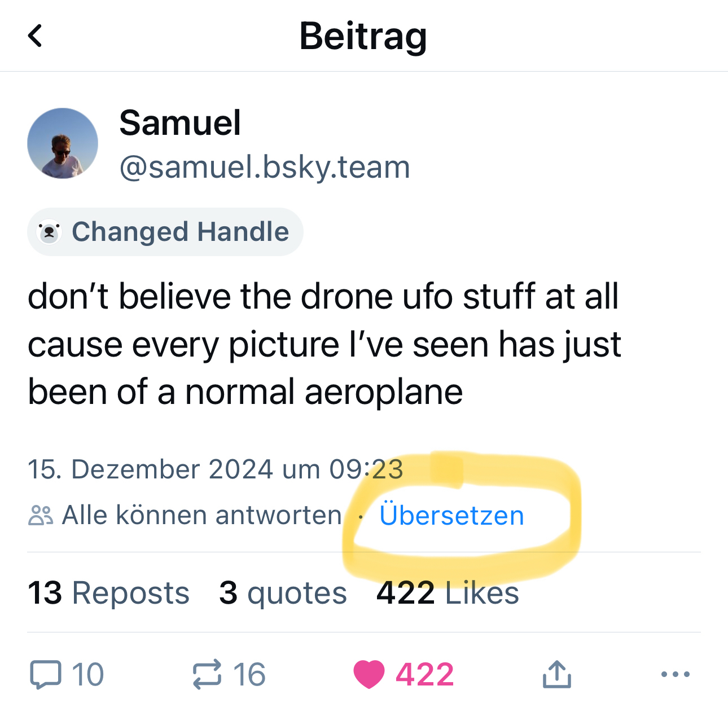View the 13 Reposts list
This screenshot has height=712, width=728.
[108, 593]
